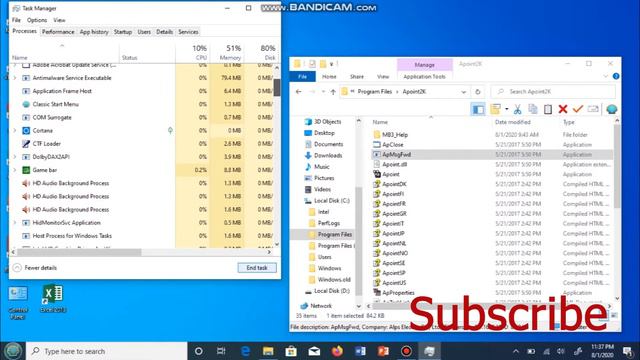Click in the Search Apoint2K field

553,92
